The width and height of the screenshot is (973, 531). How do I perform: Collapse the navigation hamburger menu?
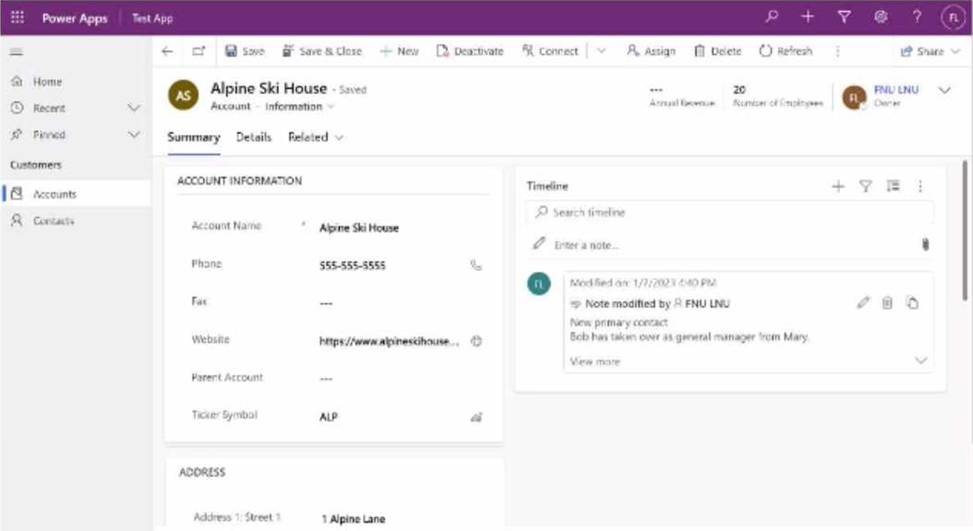click(17, 52)
